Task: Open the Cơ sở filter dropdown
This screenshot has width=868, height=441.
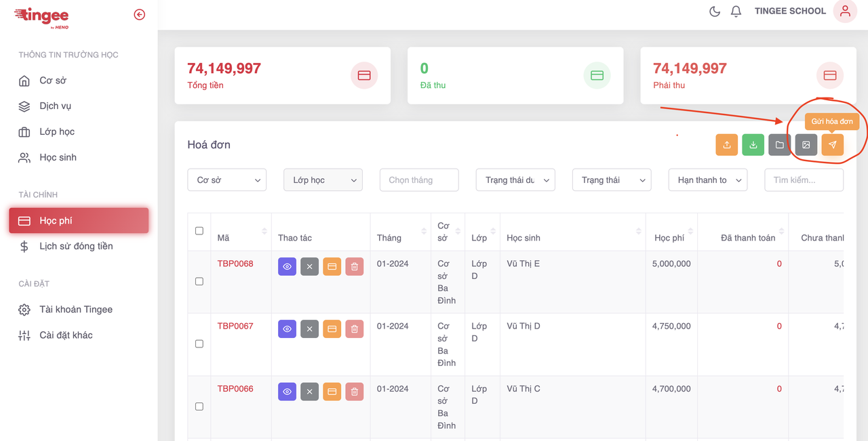Action: pos(226,180)
